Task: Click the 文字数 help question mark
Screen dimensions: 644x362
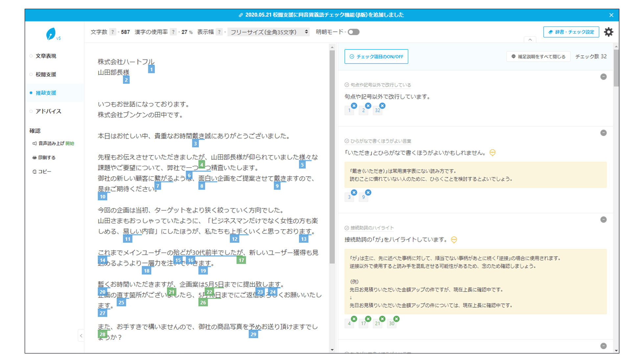Action: click(113, 32)
